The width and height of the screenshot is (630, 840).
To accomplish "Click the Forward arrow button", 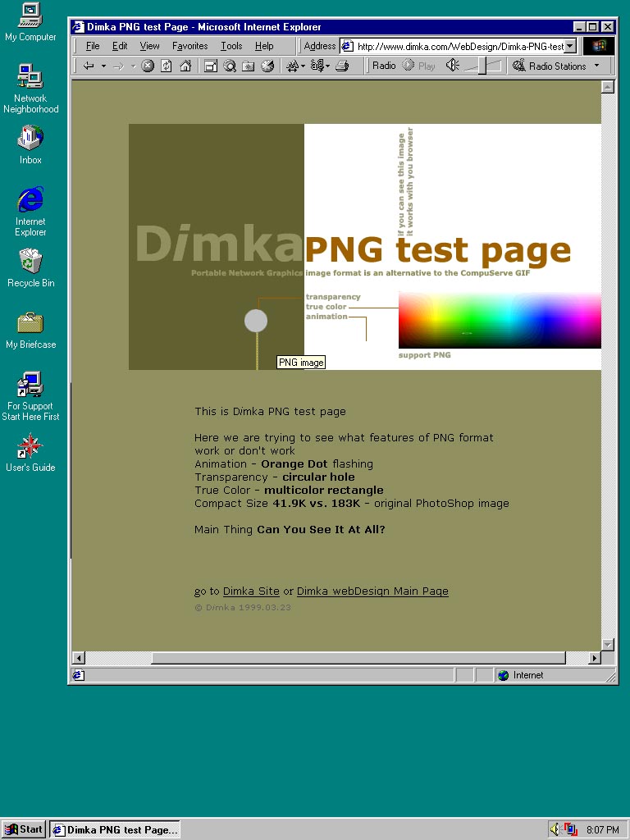I will 118,66.
